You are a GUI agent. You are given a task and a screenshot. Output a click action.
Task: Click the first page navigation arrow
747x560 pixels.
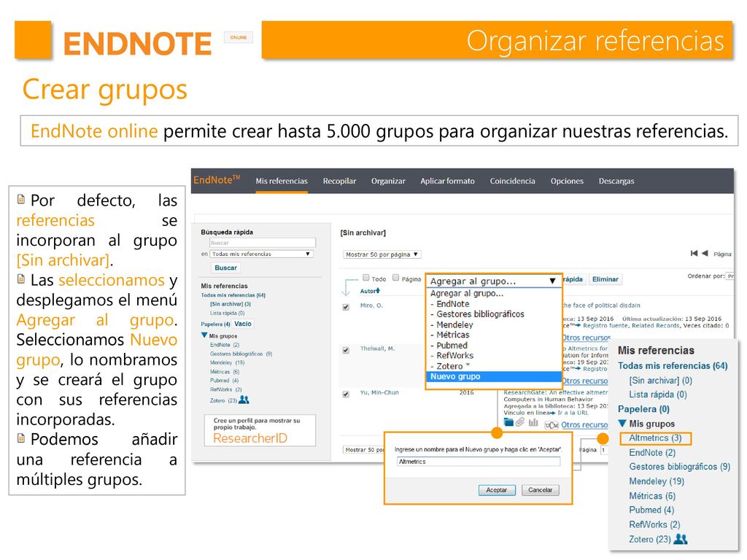tap(694, 253)
